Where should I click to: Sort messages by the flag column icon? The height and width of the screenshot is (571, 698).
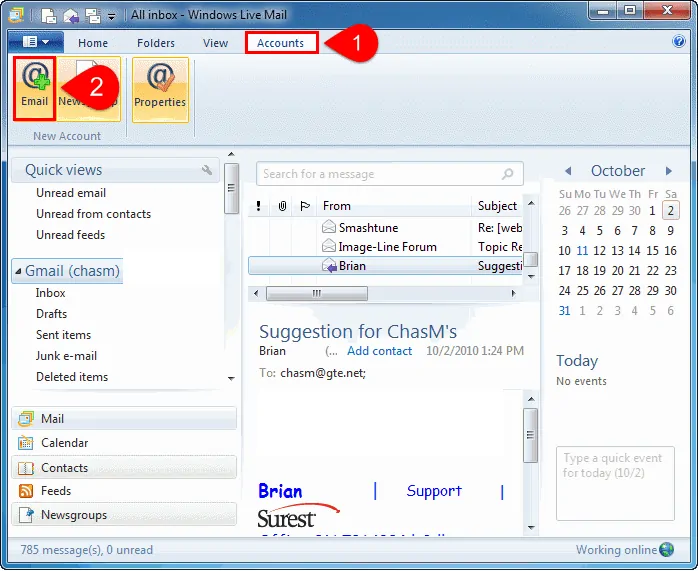(305, 206)
